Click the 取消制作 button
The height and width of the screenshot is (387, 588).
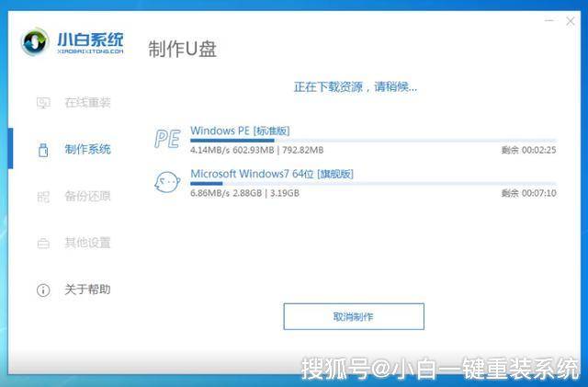click(354, 316)
